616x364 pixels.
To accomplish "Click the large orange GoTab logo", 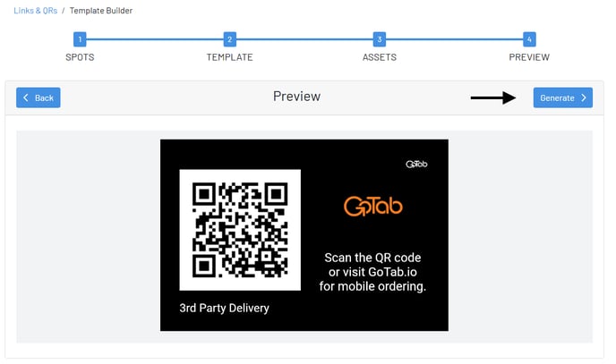I will 373,206.
